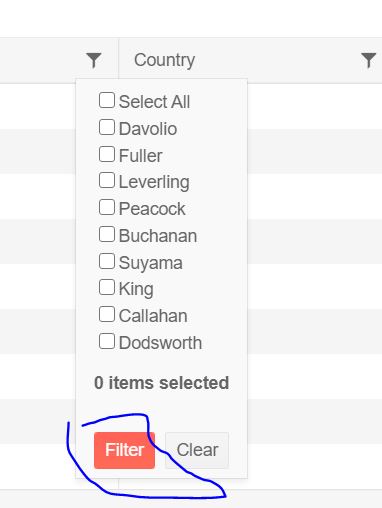Viewport: 382px width, 508px height.
Task: Apply the red Filter button
Action: pos(124,450)
